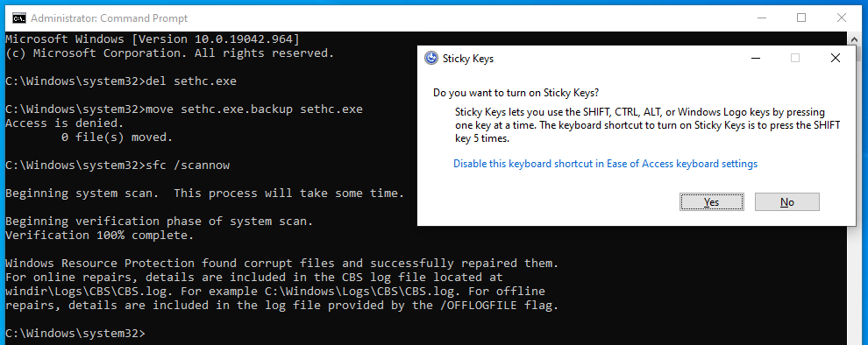Open the Command Prompt title bar icon menu

[x=18, y=18]
